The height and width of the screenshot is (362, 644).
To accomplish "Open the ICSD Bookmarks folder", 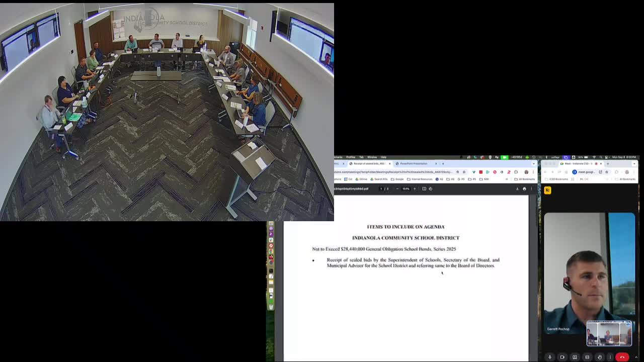I will [x=556, y=179].
